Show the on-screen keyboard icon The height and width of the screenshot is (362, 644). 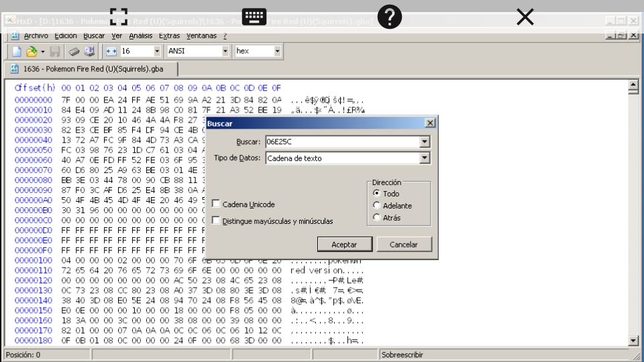click(x=254, y=17)
